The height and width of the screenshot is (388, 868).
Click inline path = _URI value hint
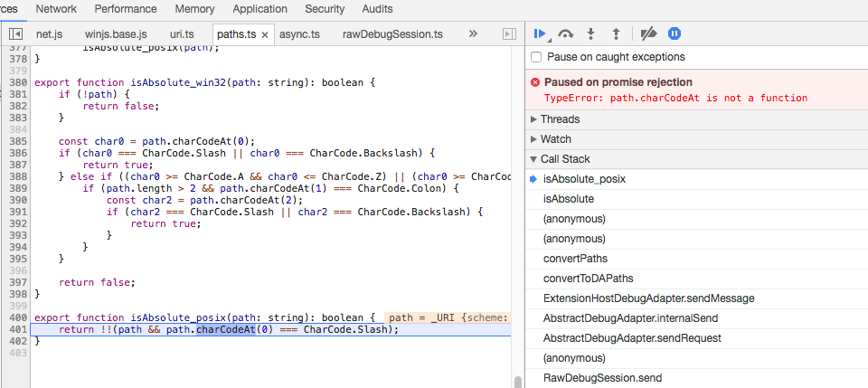tap(448, 317)
